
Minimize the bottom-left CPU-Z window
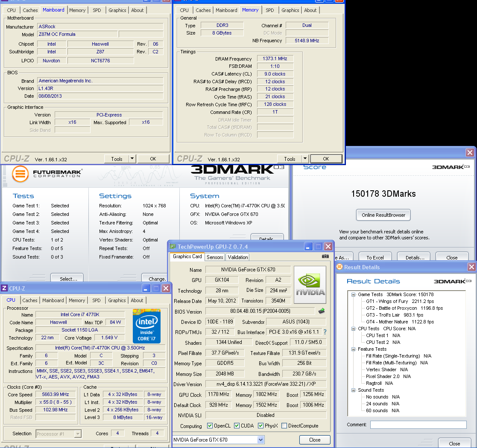coord(146,288)
